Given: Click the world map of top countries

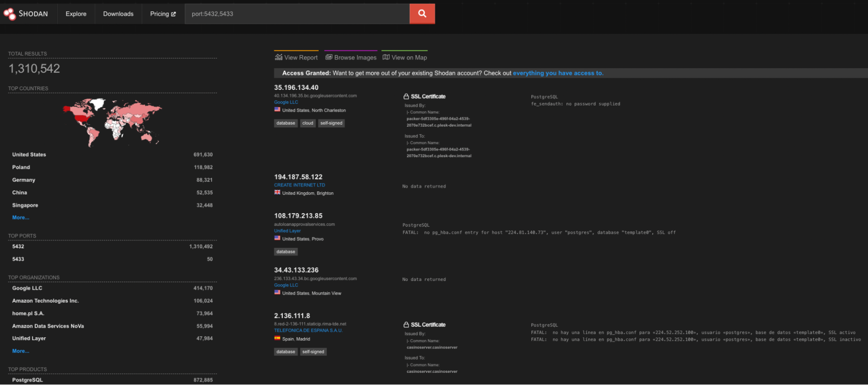Looking at the screenshot, I should click(112, 122).
